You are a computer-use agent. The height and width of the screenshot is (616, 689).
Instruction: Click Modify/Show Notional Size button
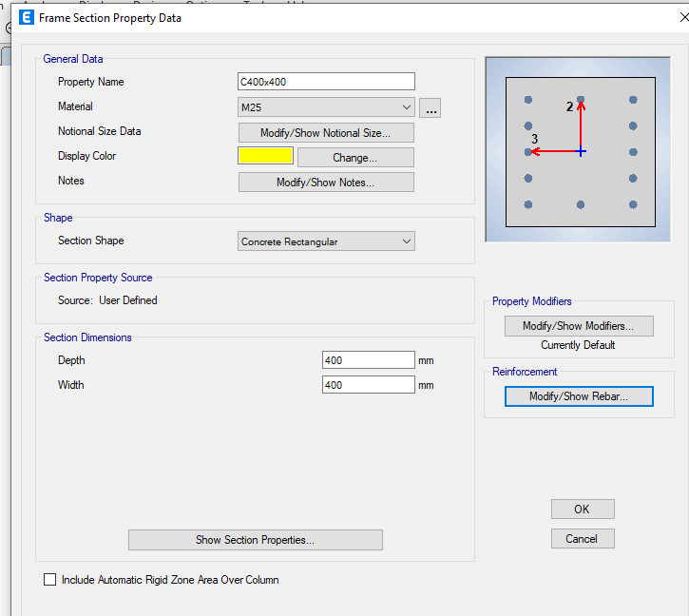coord(326,133)
